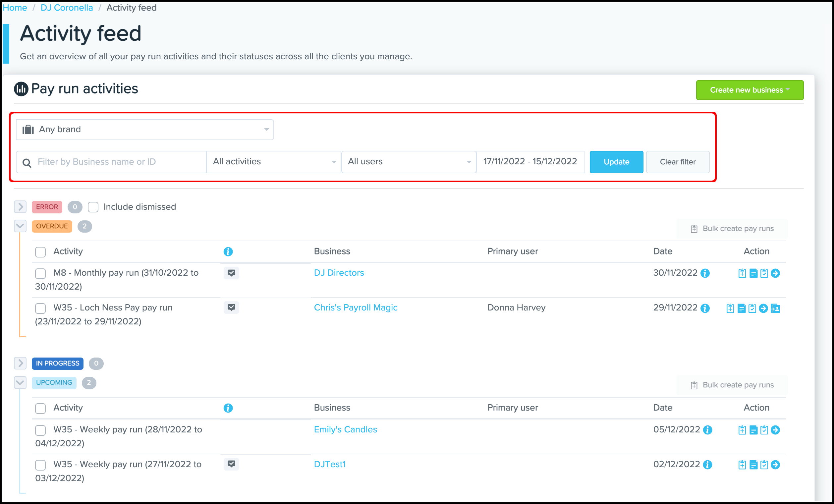Click the UPCOMING status badge
The height and width of the screenshot is (504, 834).
coord(54,383)
